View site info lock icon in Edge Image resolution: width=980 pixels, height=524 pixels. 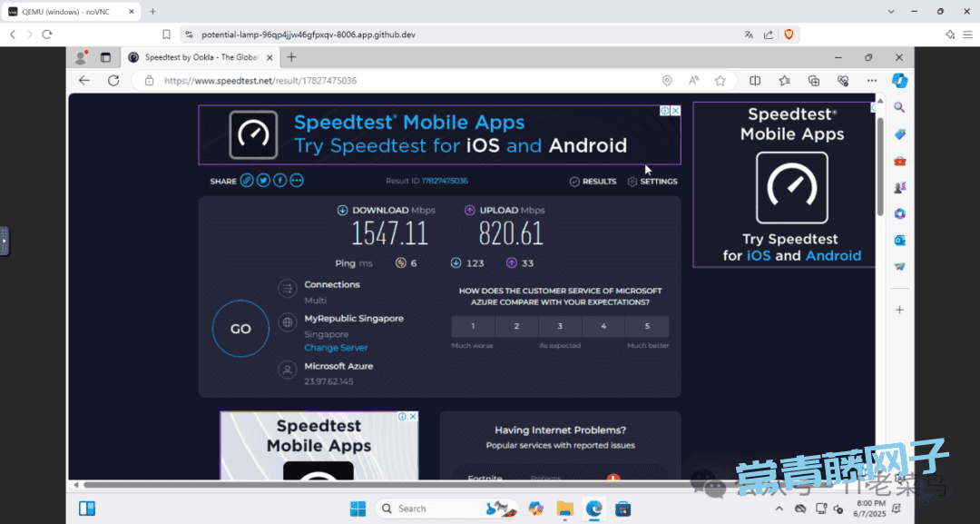click(x=149, y=81)
